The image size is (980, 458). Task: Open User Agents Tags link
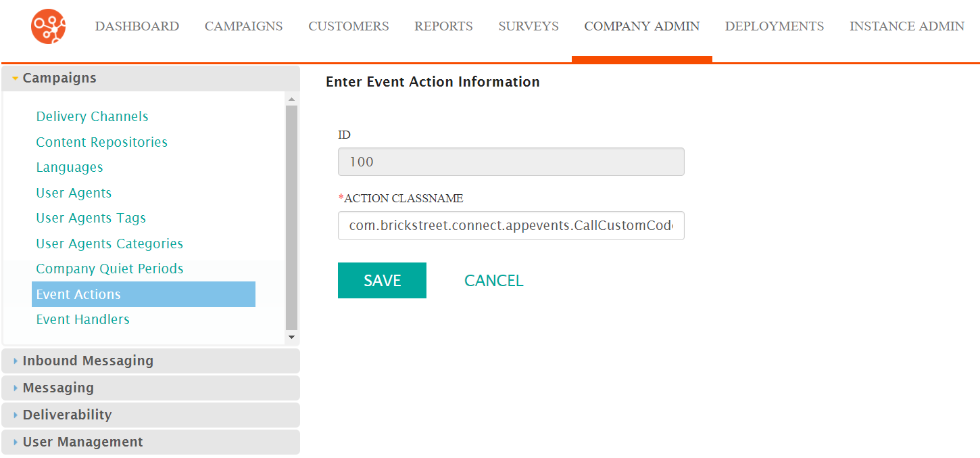point(91,218)
